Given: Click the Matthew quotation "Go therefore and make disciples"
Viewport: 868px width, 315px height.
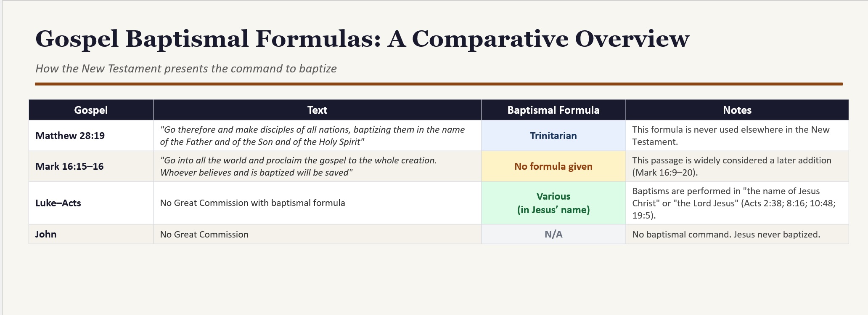Looking at the screenshot, I should click(312, 136).
